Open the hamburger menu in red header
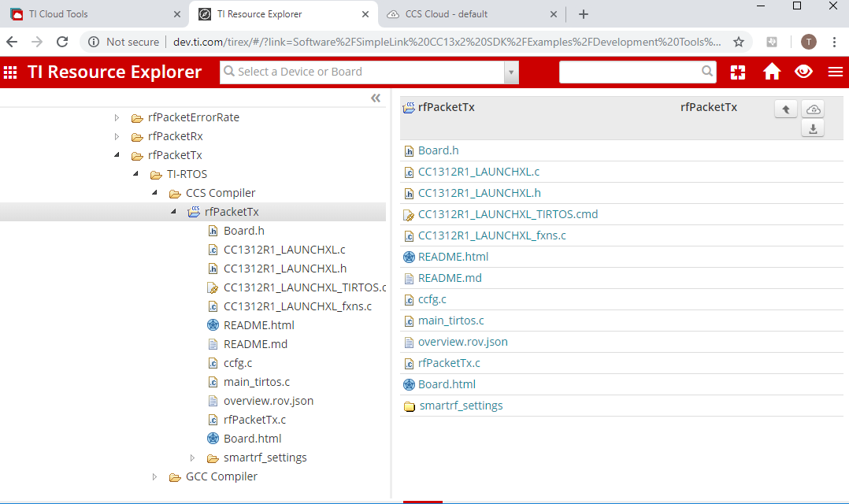The image size is (849, 504). [x=836, y=72]
